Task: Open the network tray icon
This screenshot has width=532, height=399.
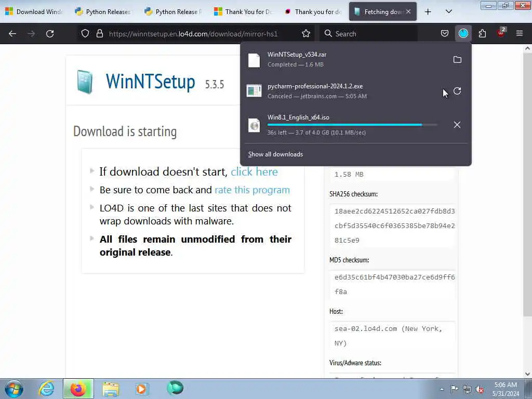Action: (467, 389)
